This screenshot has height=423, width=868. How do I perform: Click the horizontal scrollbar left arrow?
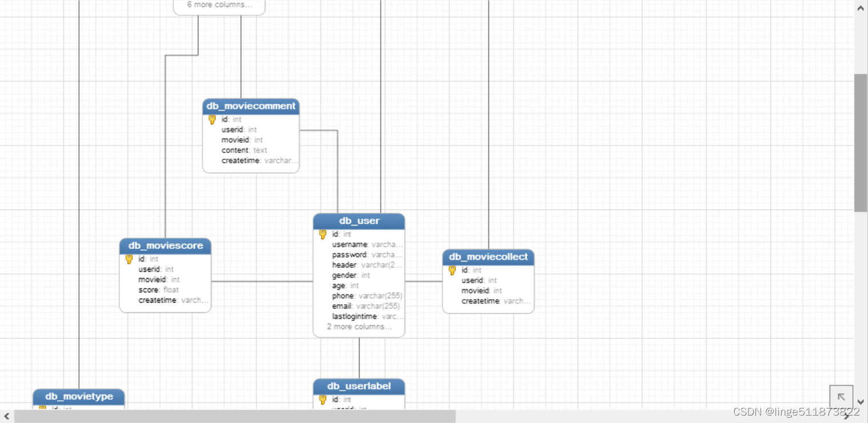(6, 416)
